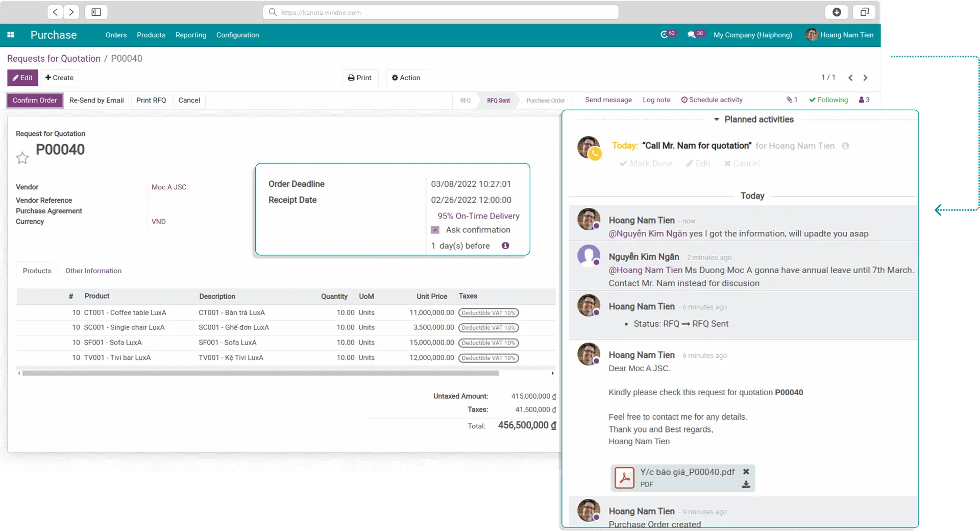980x532 pixels.
Task: Click Purchase app title
Action: (x=54, y=35)
